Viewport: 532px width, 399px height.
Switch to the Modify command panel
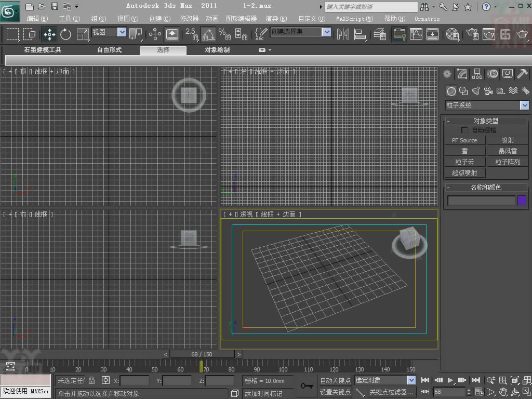tap(462, 74)
